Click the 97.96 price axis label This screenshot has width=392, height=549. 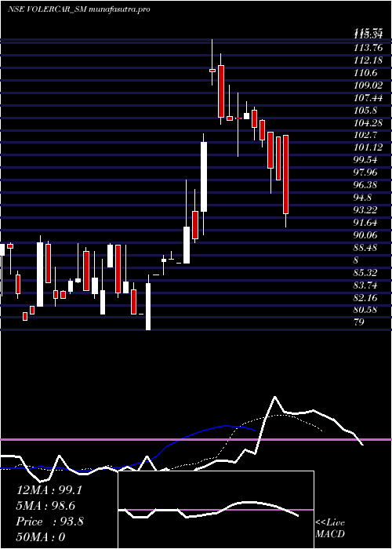[x=365, y=173]
